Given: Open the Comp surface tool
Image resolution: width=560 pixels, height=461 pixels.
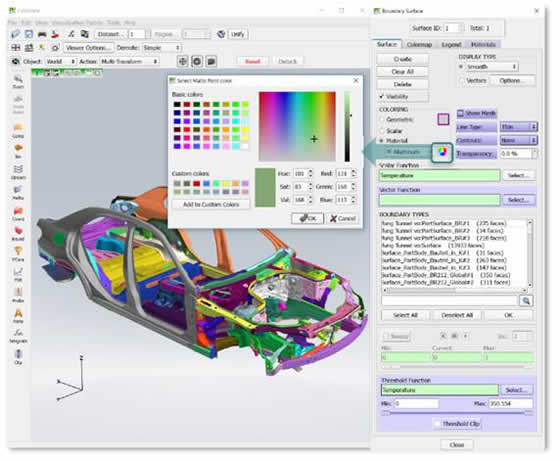Looking at the screenshot, I should tap(18, 130).
